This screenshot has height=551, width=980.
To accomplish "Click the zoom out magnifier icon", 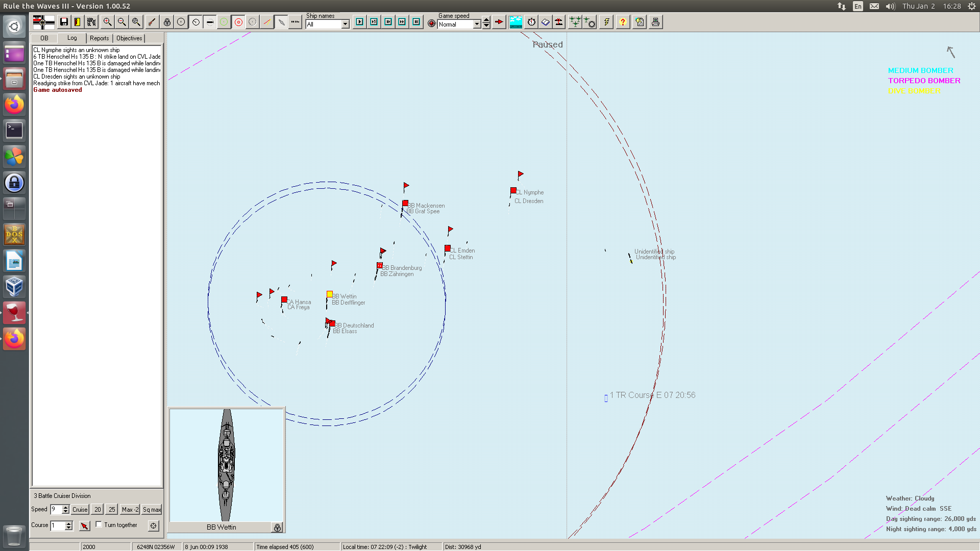I will coord(121,22).
